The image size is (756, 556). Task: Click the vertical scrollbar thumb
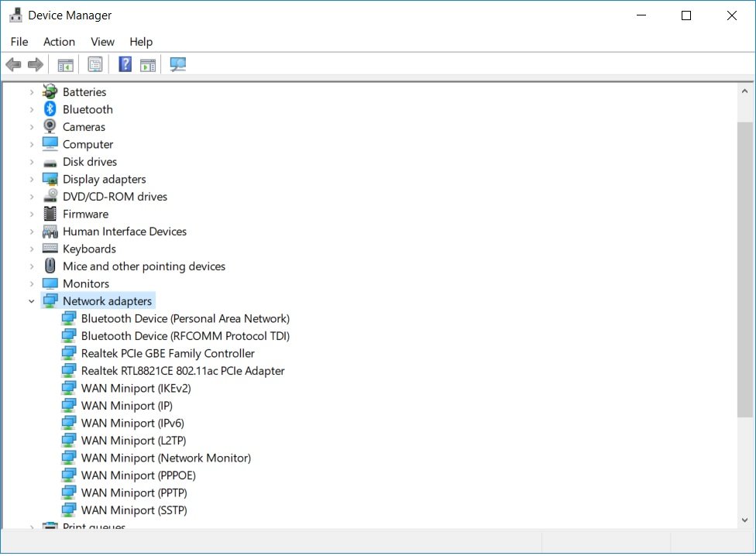click(x=744, y=269)
